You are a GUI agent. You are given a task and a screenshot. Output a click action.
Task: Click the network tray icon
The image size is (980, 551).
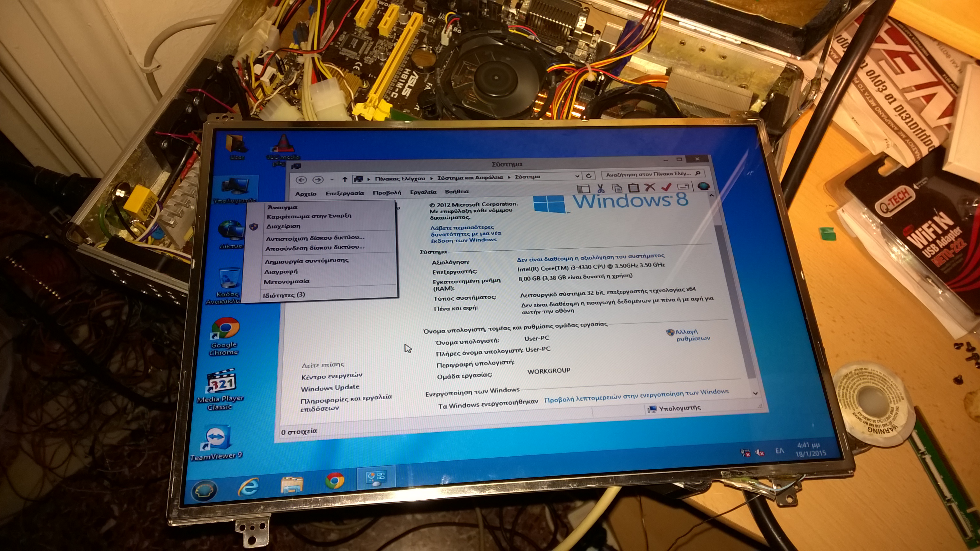click(x=745, y=453)
